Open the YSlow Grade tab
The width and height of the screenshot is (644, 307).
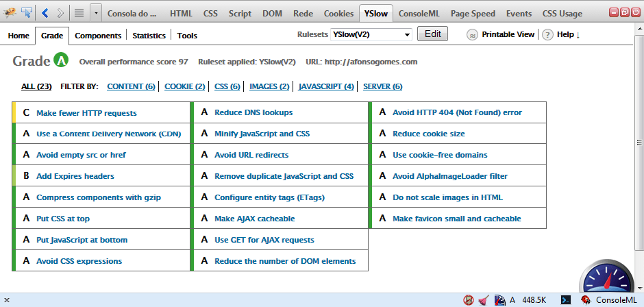click(x=52, y=36)
